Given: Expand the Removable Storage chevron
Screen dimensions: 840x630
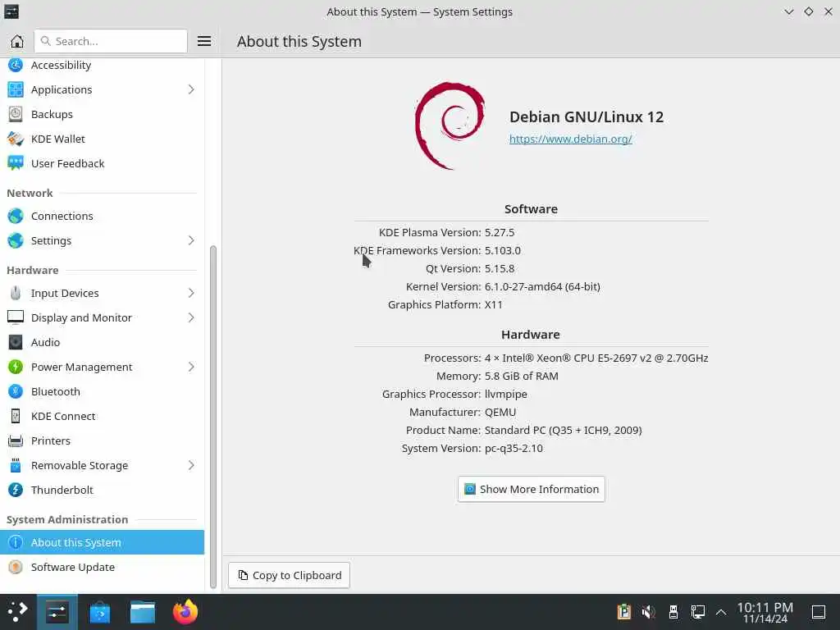Looking at the screenshot, I should (191, 466).
